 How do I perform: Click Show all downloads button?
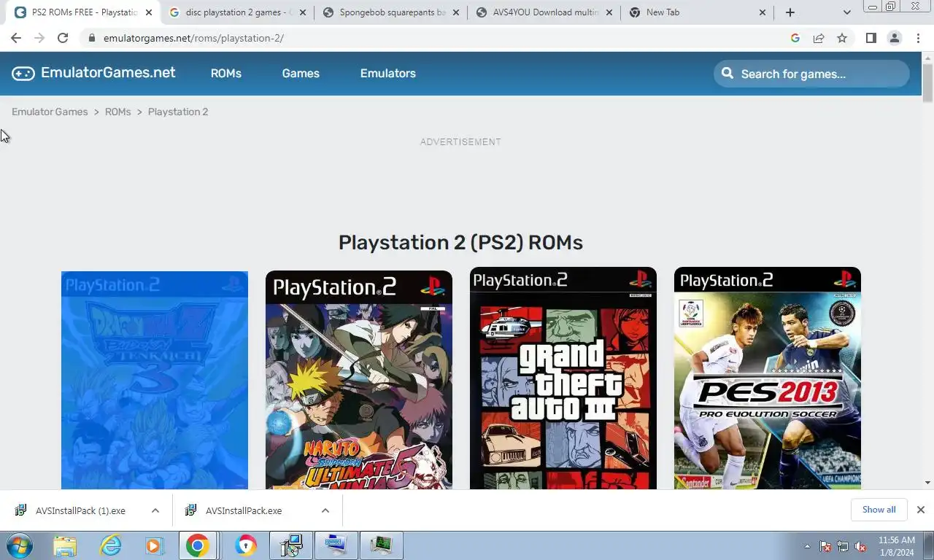coord(879,510)
